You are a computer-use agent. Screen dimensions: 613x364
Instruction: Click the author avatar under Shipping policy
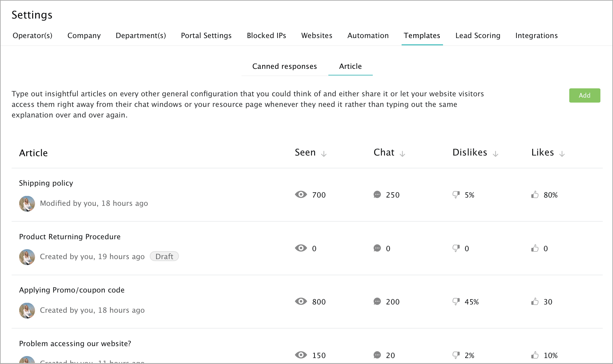27,204
